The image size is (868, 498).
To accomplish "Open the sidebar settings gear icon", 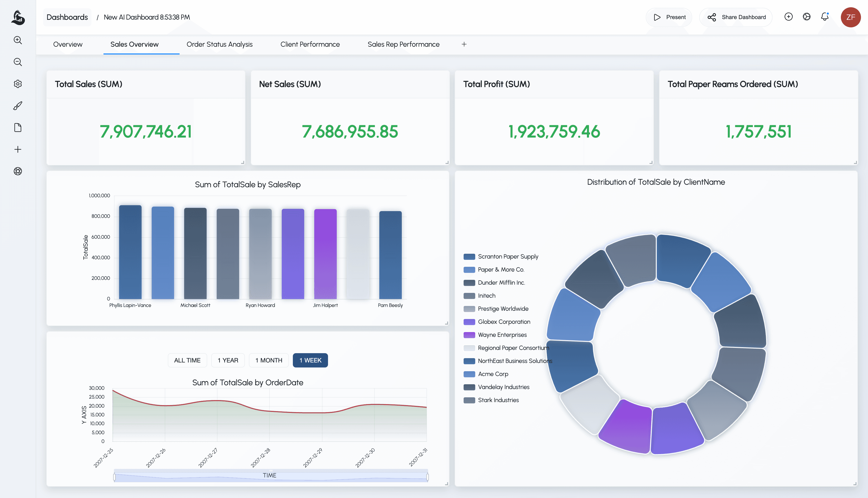I will coord(18,84).
